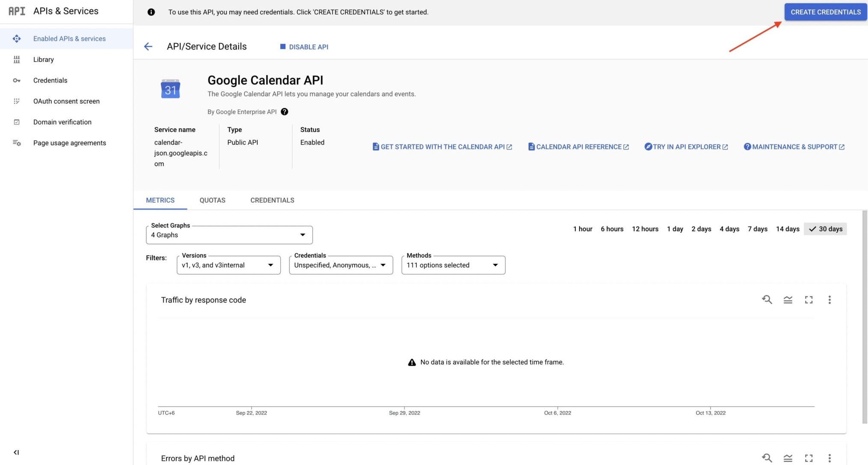Open the Methods filter dropdown
The height and width of the screenshot is (465, 868).
point(453,265)
